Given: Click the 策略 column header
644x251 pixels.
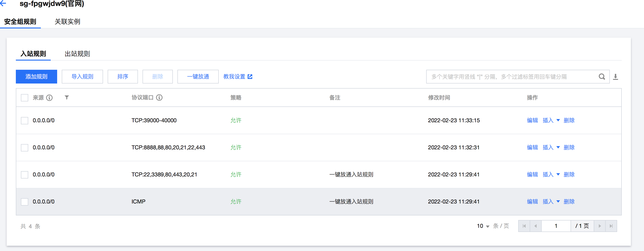Looking at the screenshot, I should 236,98.
